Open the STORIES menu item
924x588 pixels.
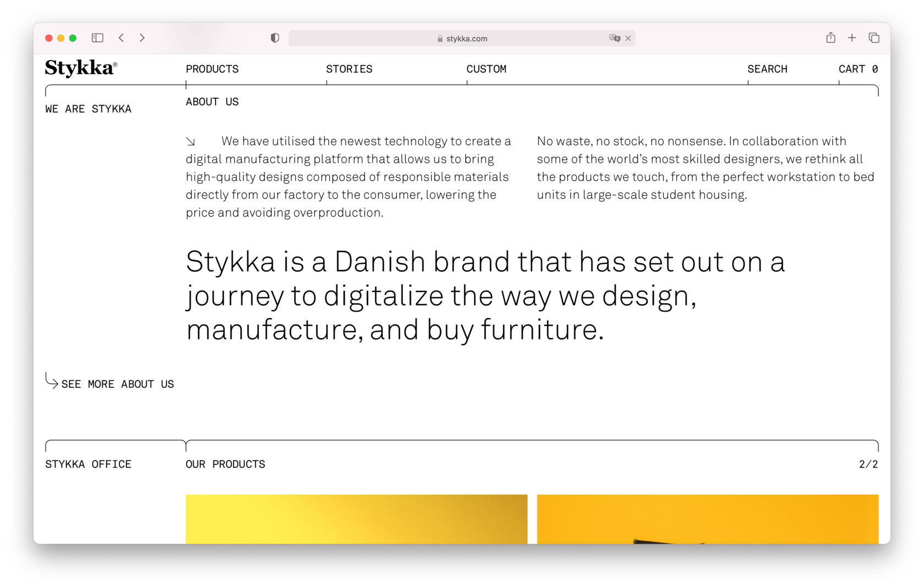tap(349, 69)
